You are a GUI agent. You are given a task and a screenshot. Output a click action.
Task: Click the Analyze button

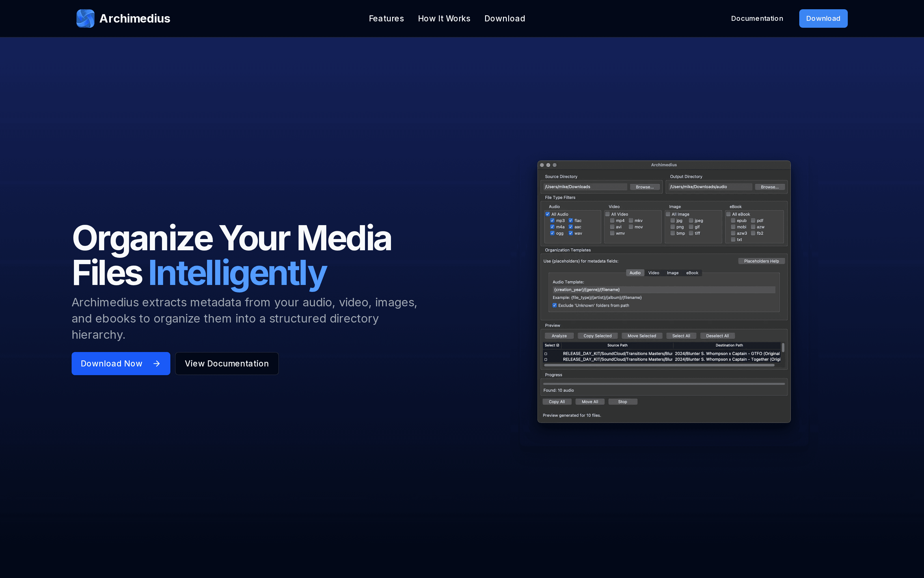559,336
